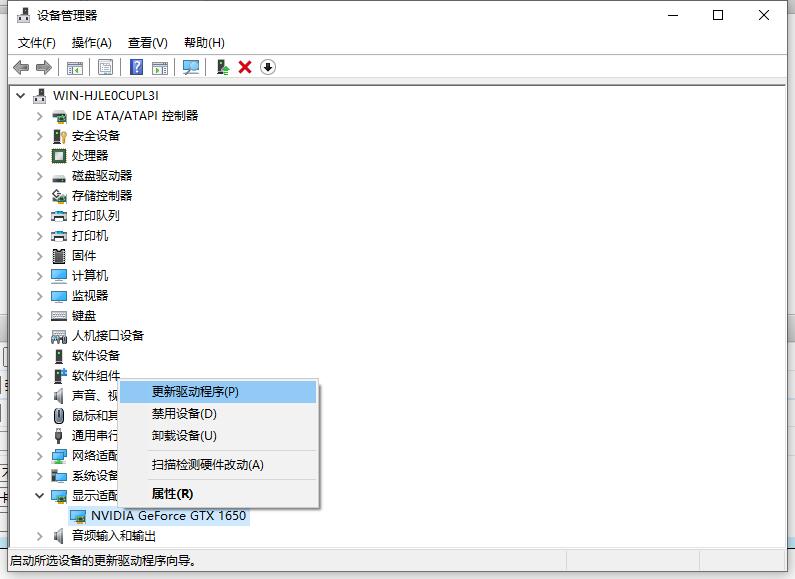Expand the 网络适配器 node
The height and width of the screenshot is (579, 795).
coord(40,456)
